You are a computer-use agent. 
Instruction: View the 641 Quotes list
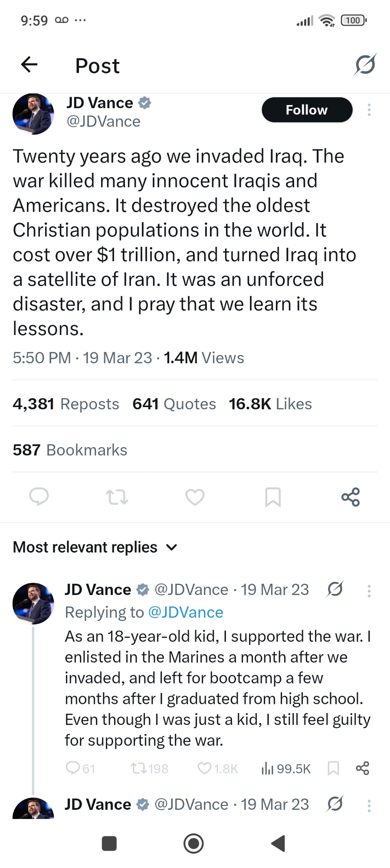(x=174, y=404)
